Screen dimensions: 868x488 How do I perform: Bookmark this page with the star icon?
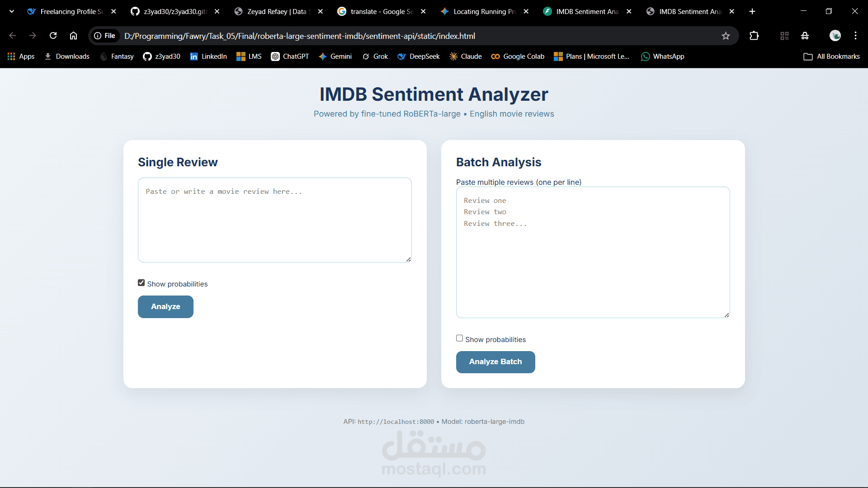[x=726, y=36]
